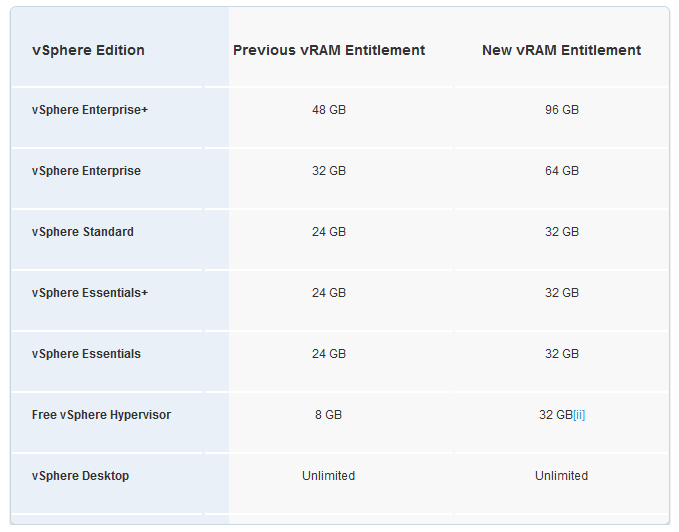Select the vSphere Essentials+ row label

pos(90,293)
